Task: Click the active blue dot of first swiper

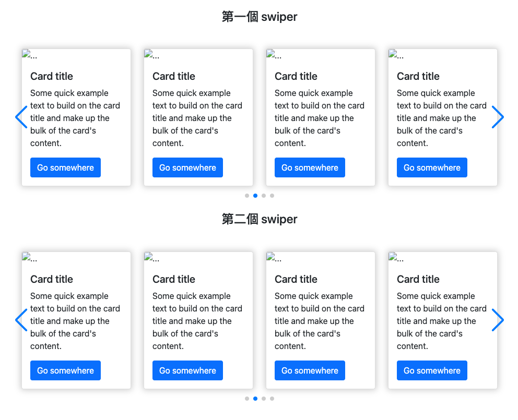Action: 255,196
